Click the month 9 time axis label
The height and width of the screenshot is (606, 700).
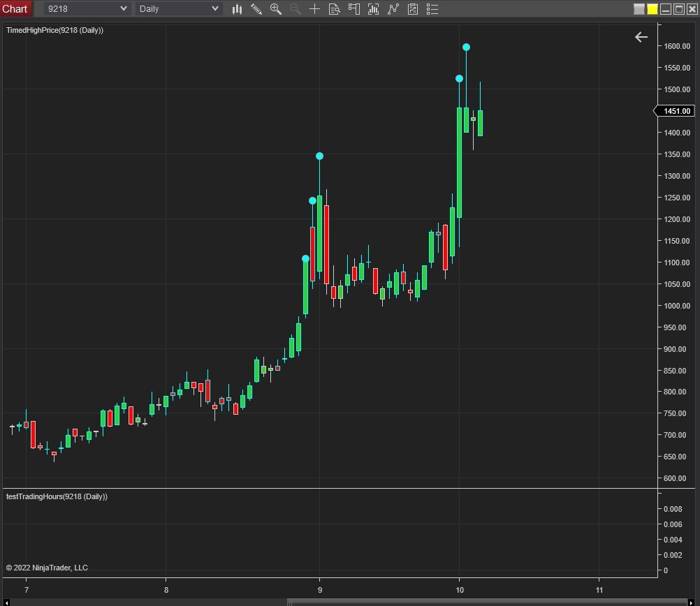point(320,590)
